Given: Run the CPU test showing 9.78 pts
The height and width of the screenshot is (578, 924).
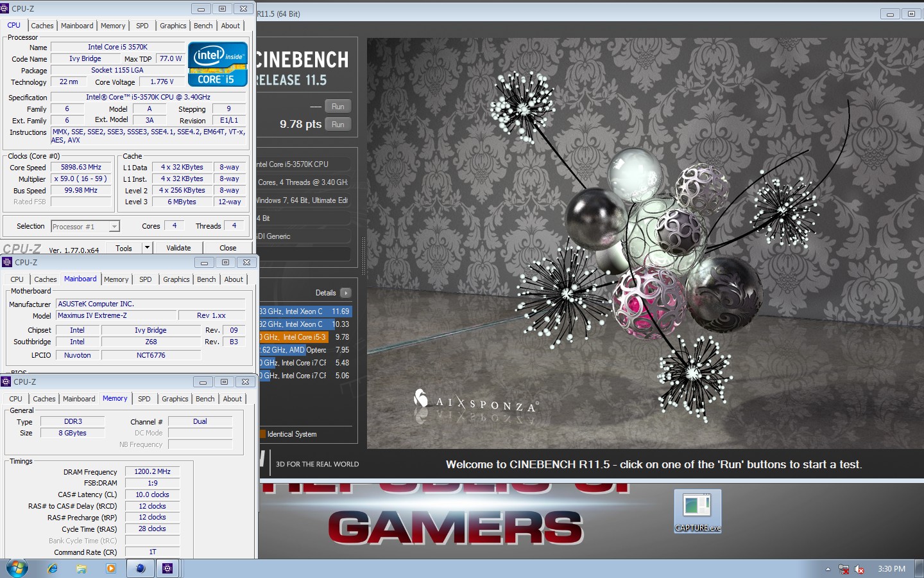Looking at the screenshot, I should click(338, 125).
